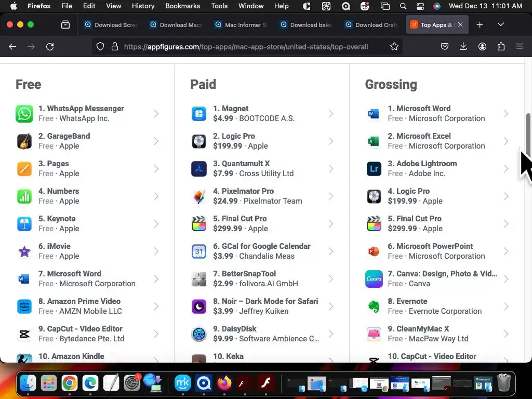Open the Noir Dark Mode icon
Viewport: 532px width, 399px height.
(199, 307)
